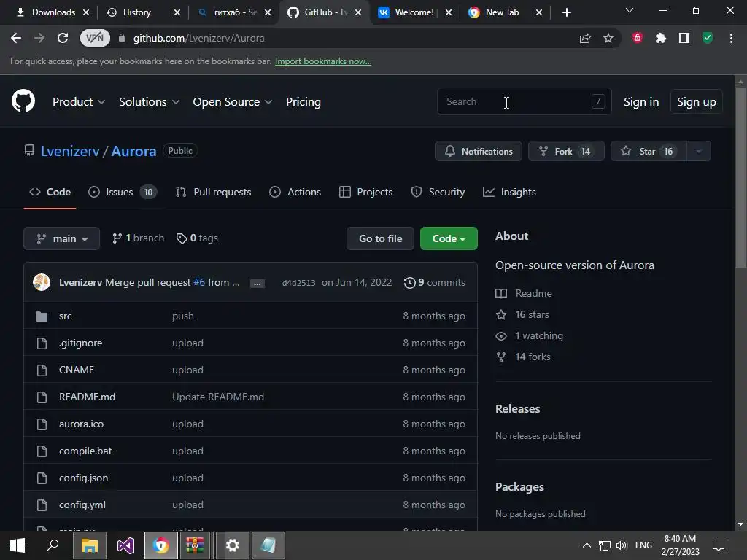Open the 16 stars link
Screen dimensions: 747x560
tap(522, 314)
